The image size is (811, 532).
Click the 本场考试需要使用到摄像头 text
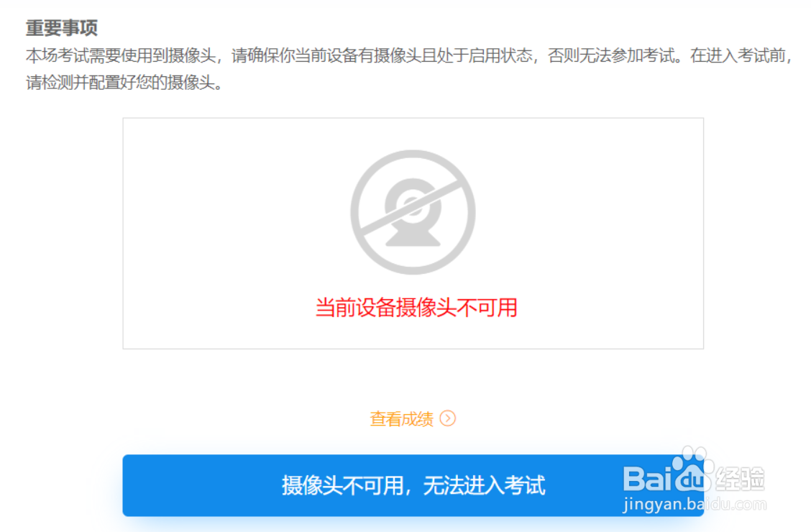[x=121, y=55]
